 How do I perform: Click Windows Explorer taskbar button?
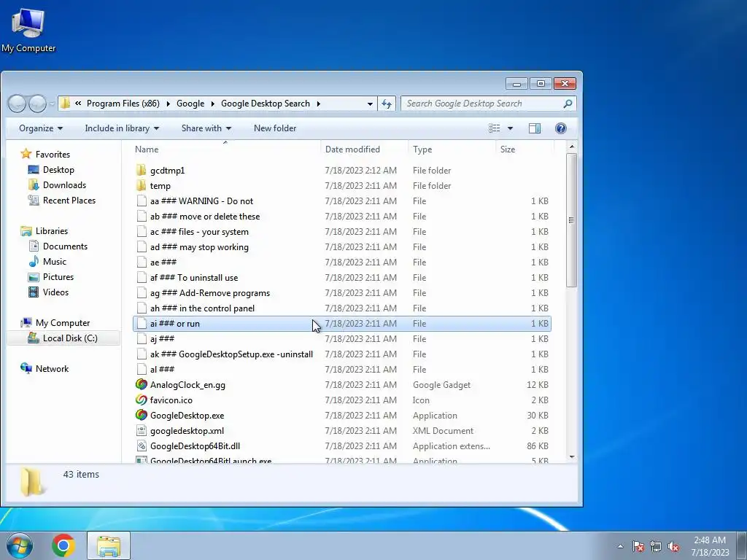coord(109,545)
